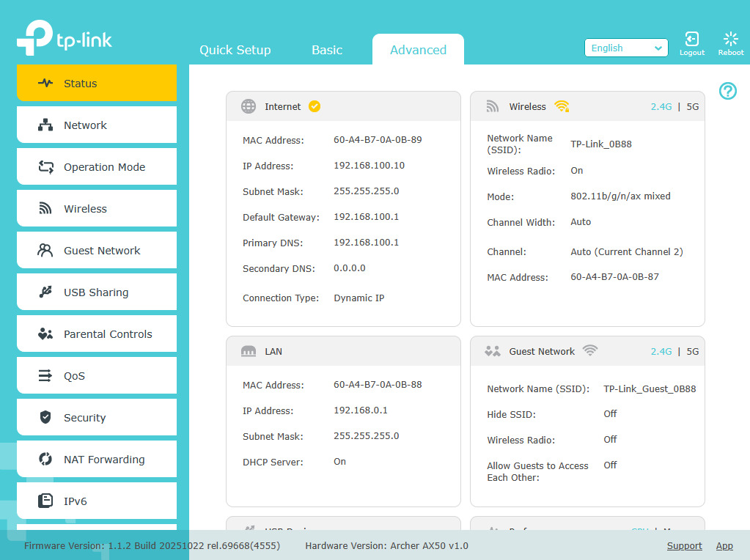The height and width of the screenshot is (560, 750).
Task: Click the App link in the footer
Action: [724, 545]
